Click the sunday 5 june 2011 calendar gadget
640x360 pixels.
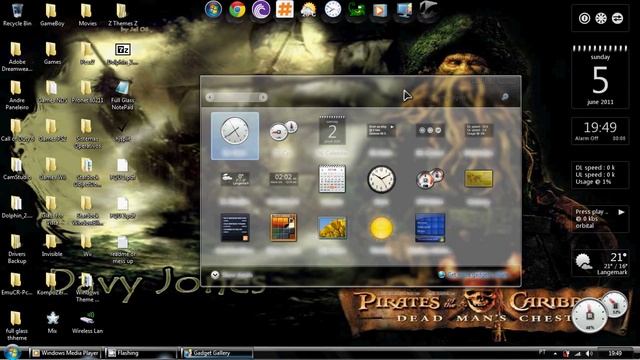[600, 77]
